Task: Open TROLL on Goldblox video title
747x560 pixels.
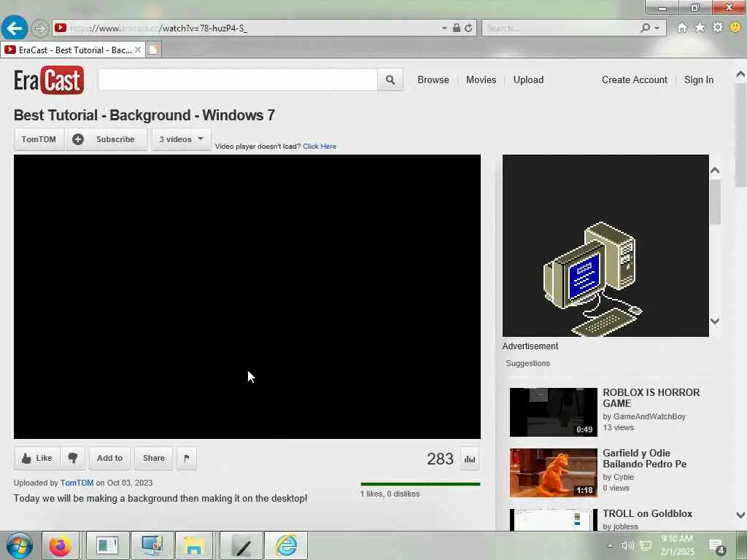Action: [x=647, y=513]
